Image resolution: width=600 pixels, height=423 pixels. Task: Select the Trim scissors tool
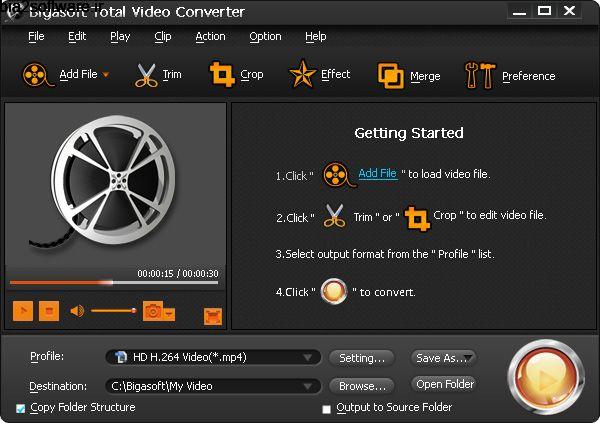click(x=146, y=75)
